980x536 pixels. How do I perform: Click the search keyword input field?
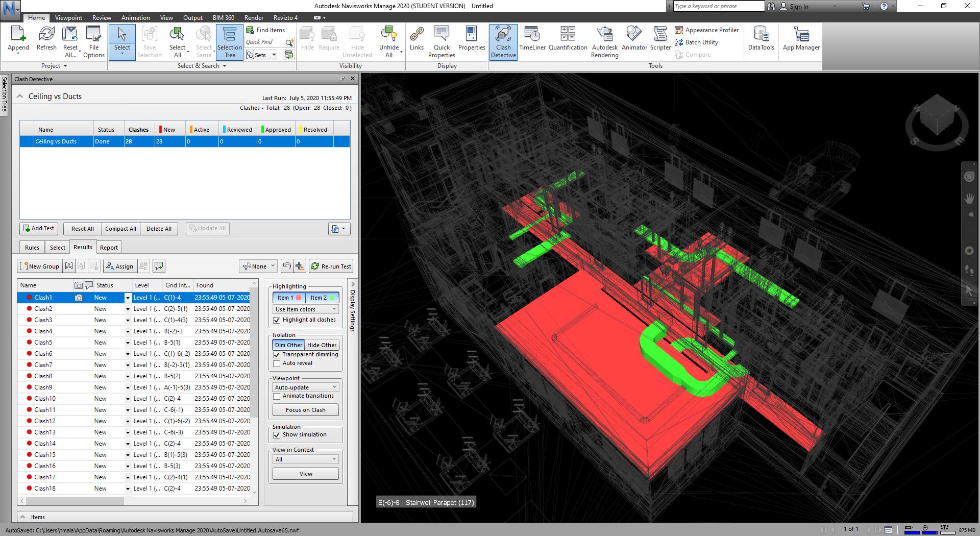pyautogui.click(x=719, y=6)
